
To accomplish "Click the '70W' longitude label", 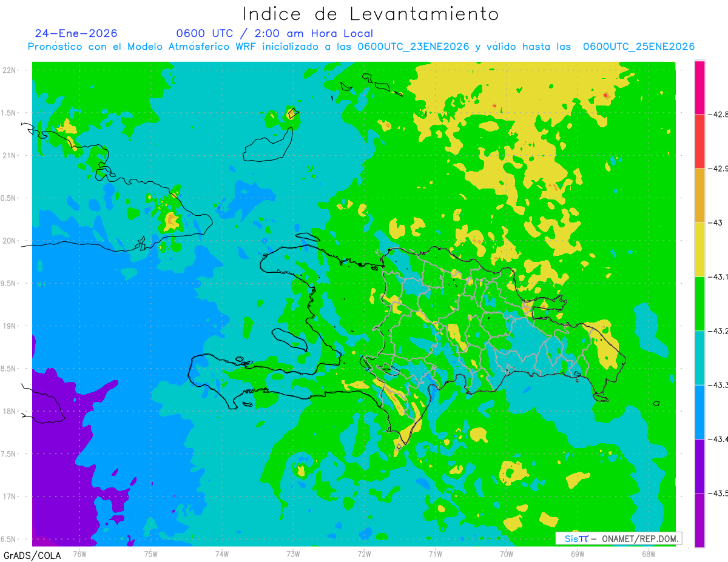I will pos(507,553).
